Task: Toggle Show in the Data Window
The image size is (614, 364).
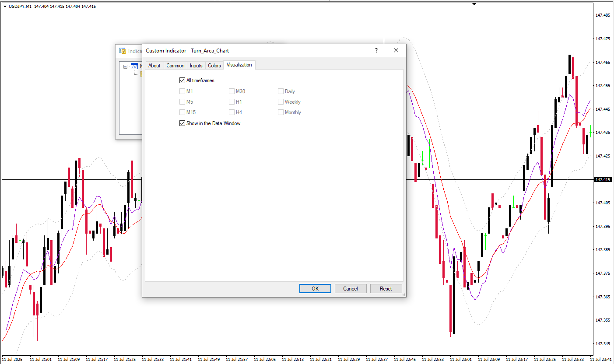Action: point(182,123)
